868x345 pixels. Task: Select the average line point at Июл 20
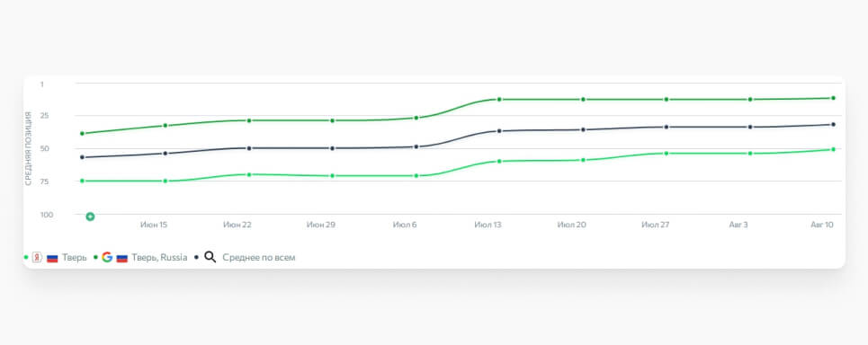583,130
